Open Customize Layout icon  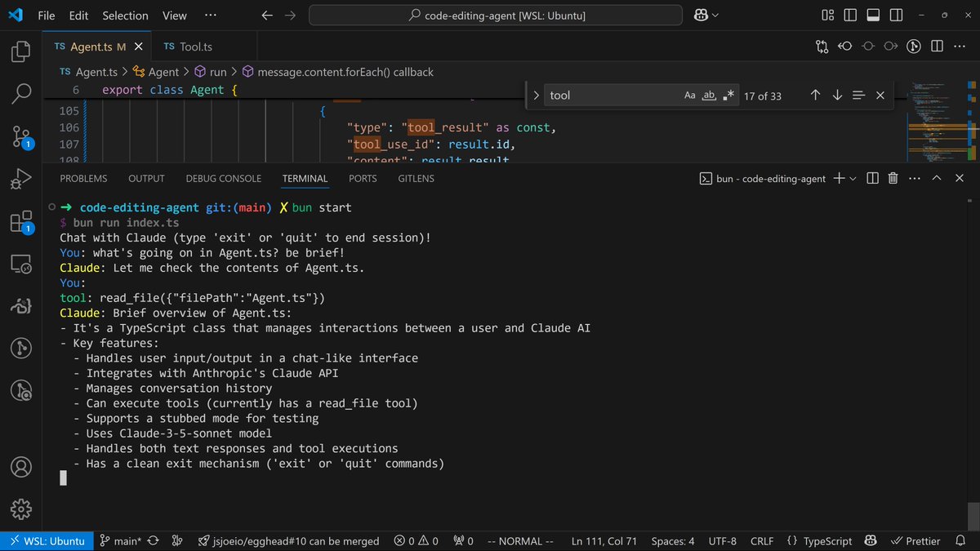point(827,16)
